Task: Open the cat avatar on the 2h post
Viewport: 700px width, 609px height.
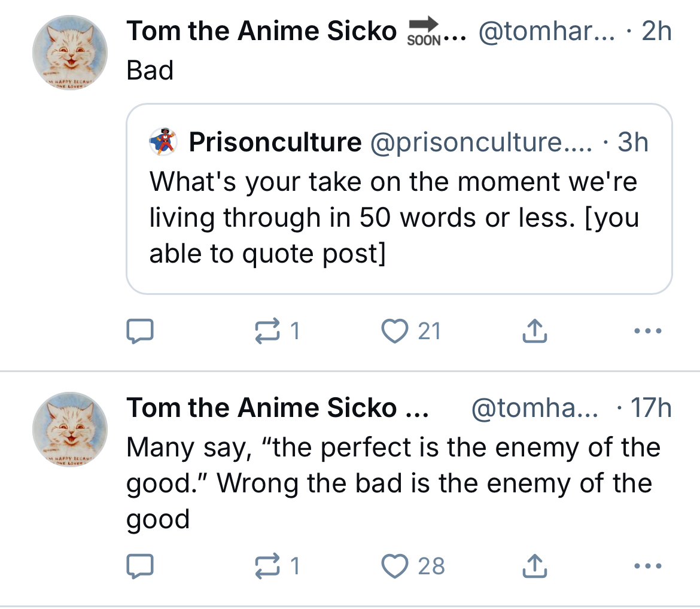Action: (70, 53)
